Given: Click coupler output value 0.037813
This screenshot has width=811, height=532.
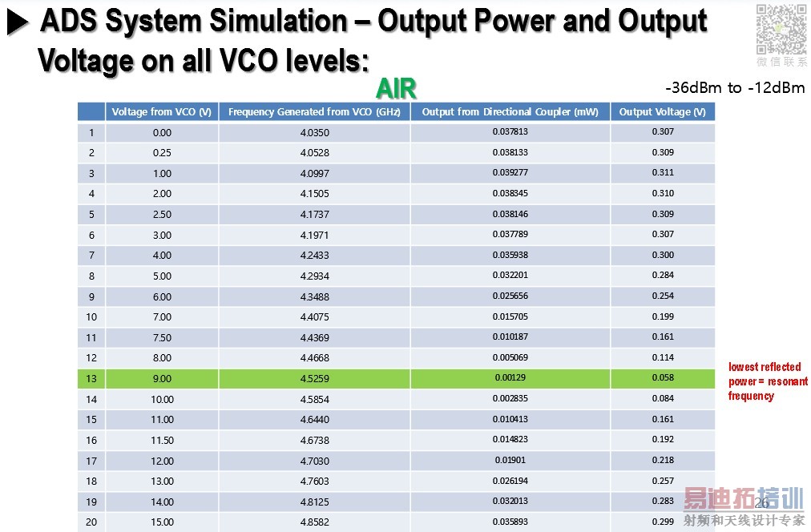Looking at the screenshot, I should coord(510,131).
